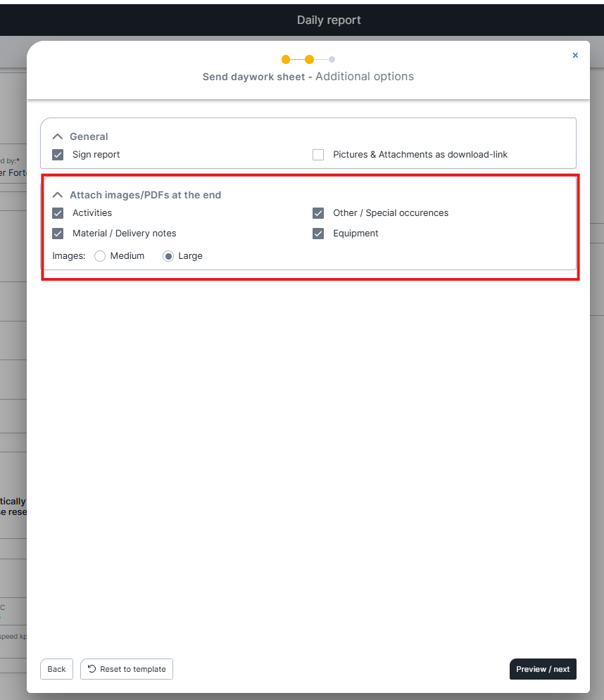
Task: Click the Send daywork sheet title text
Action: 253,77
